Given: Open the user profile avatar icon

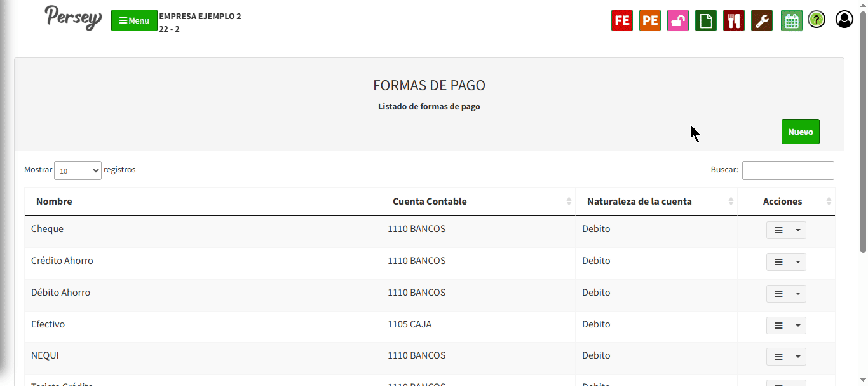Looking at the screenshot, I should (x=844, y=20).
